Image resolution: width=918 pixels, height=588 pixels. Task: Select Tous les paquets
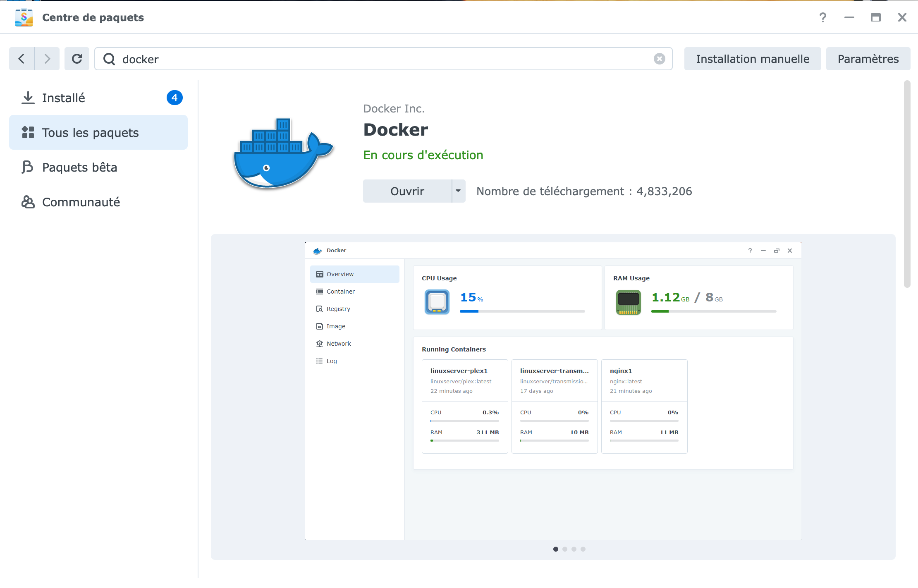pyautogui.click(x=98, y=132)
